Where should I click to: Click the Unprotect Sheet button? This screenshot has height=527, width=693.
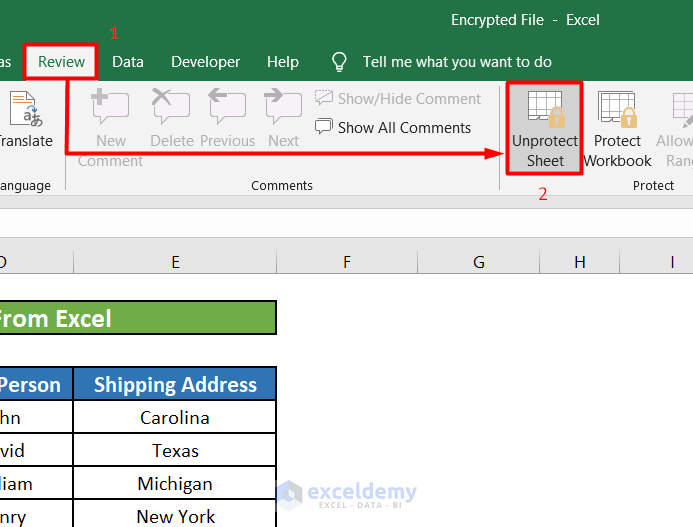click(x=544, y=129)
